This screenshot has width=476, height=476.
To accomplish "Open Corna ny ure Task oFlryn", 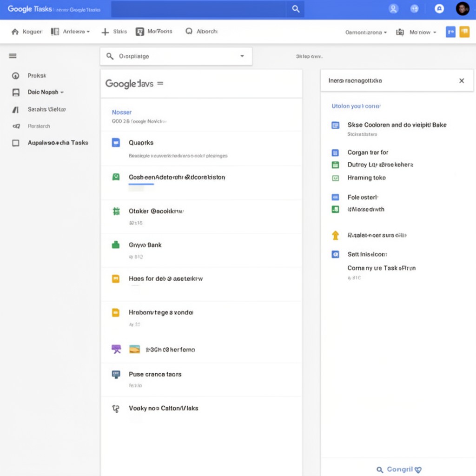I will tap(382, 268).
